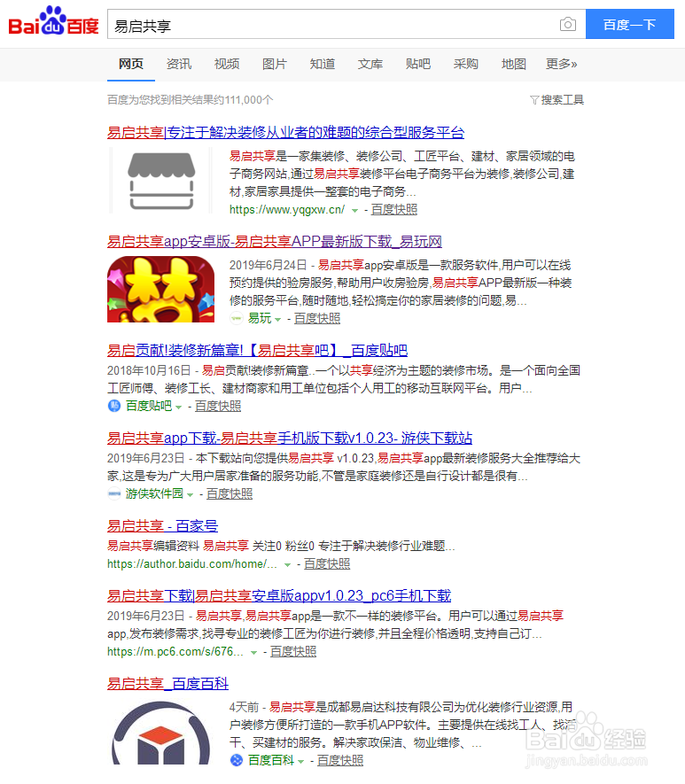This screenshot has width=685, height=784.
Task: Click the 百度百科 source icon
Action: (x=236, y=760)
